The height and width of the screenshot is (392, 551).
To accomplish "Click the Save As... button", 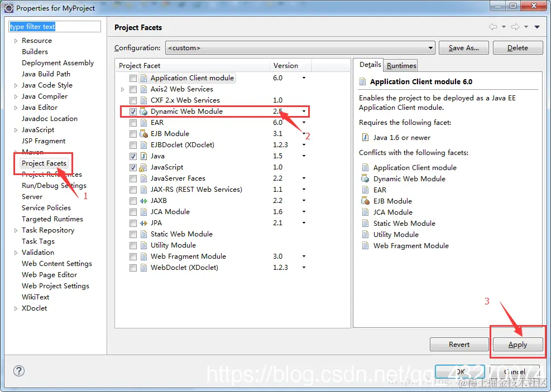I will (x=463, y=48).
